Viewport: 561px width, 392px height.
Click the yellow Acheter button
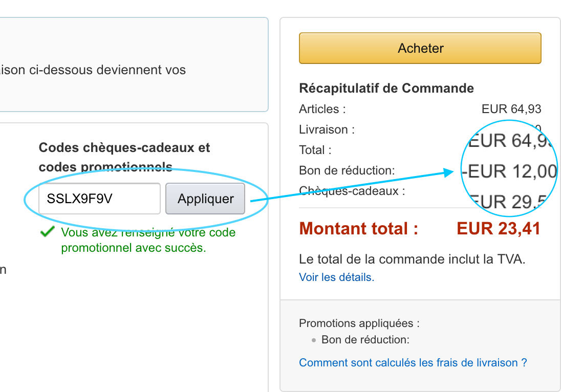(x=420, y=48)
